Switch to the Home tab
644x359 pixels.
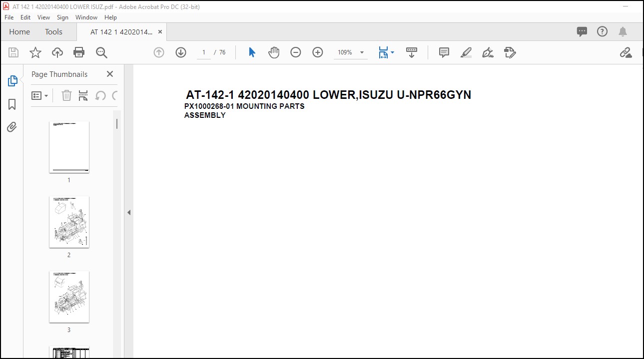coord(19,32)
